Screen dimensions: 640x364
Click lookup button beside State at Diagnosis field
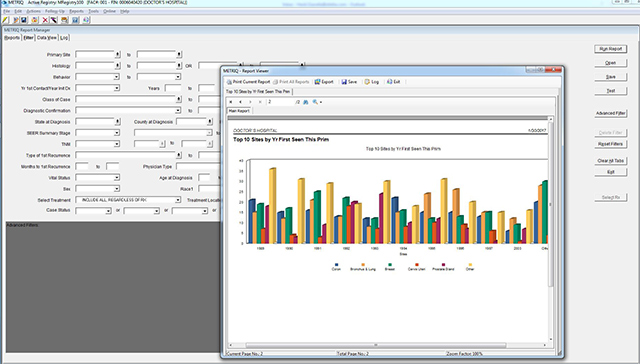pos(118,122)
